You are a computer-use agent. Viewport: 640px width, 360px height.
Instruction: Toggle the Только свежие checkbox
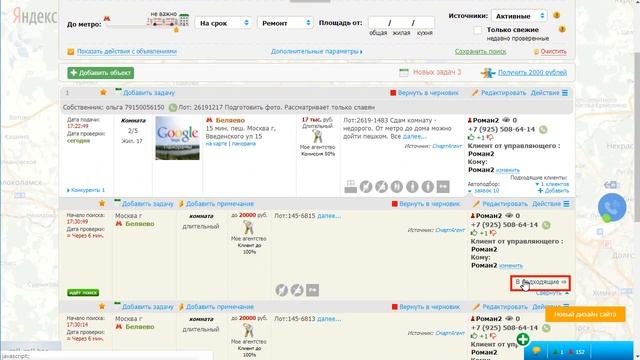tap(478, 30)
